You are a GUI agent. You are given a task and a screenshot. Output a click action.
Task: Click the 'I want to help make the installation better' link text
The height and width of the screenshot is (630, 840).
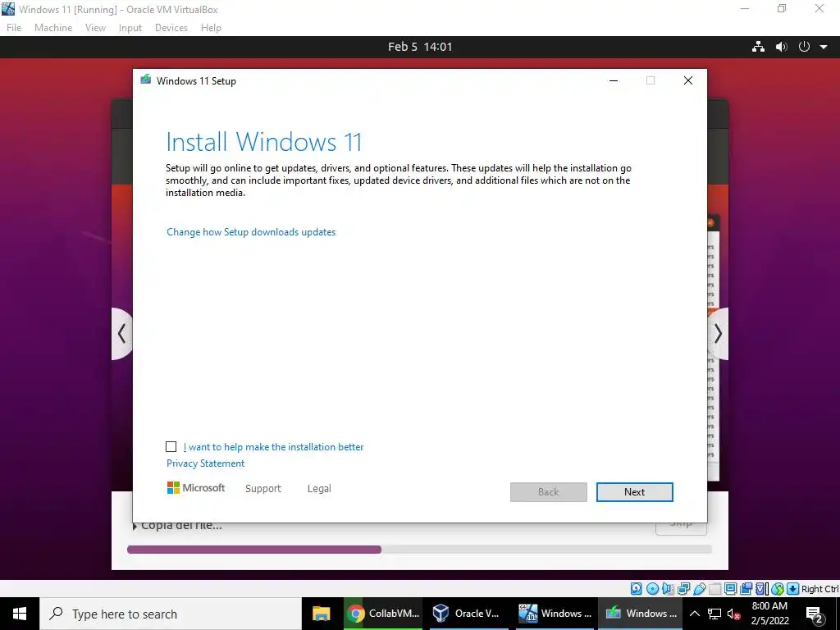[273, 447]
